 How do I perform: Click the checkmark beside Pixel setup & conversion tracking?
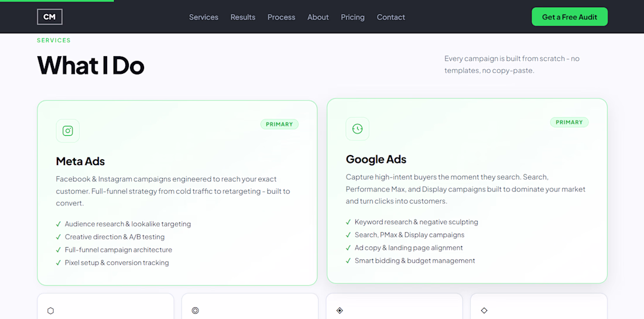59,263
